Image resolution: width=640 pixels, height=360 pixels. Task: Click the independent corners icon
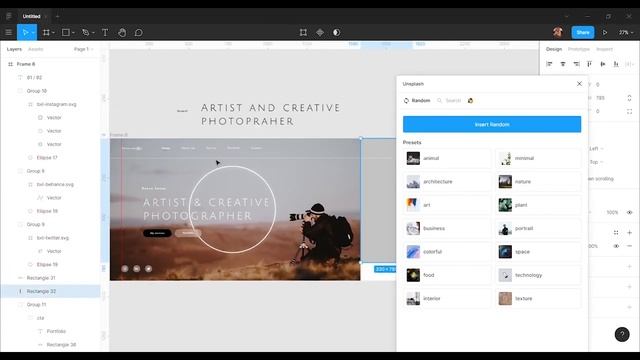click(x=629, y=111)
